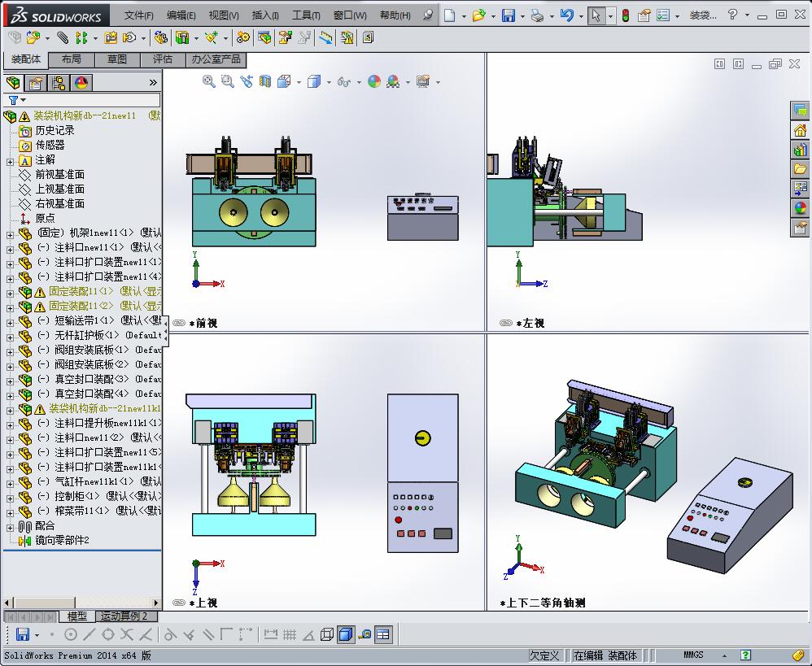The image size is (812, 666).
Task: Open the 文件(F) menu
Action: tap(139, 15)
